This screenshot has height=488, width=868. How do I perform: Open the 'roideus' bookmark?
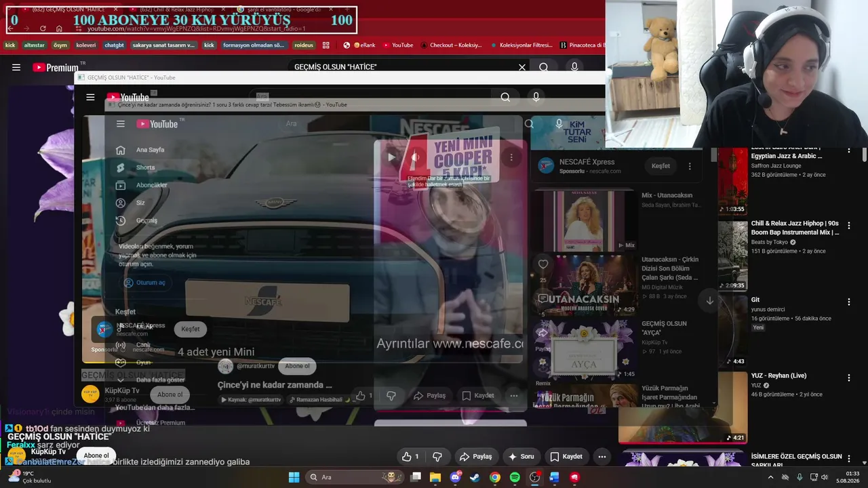point(304,45)
